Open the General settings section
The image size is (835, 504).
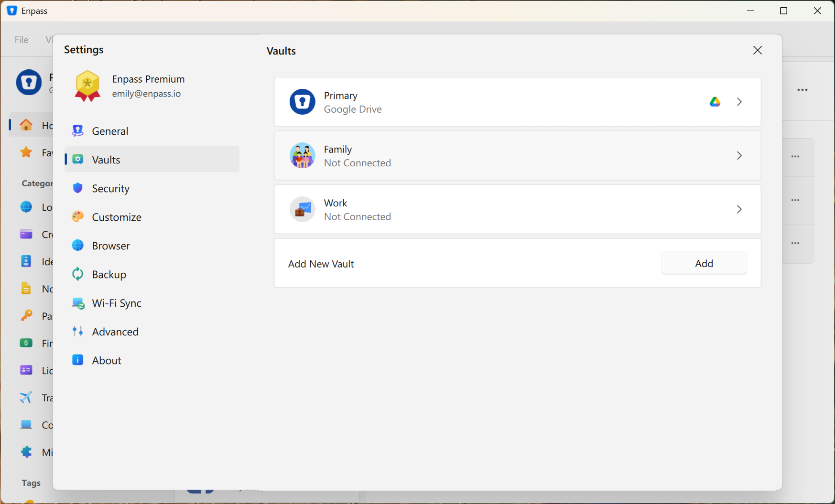point(152,131)
